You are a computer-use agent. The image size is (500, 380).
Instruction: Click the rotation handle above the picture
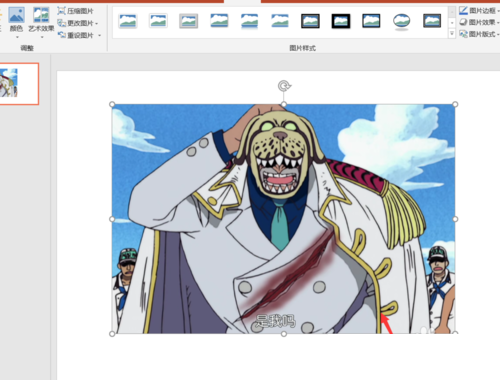pos(284,86)
